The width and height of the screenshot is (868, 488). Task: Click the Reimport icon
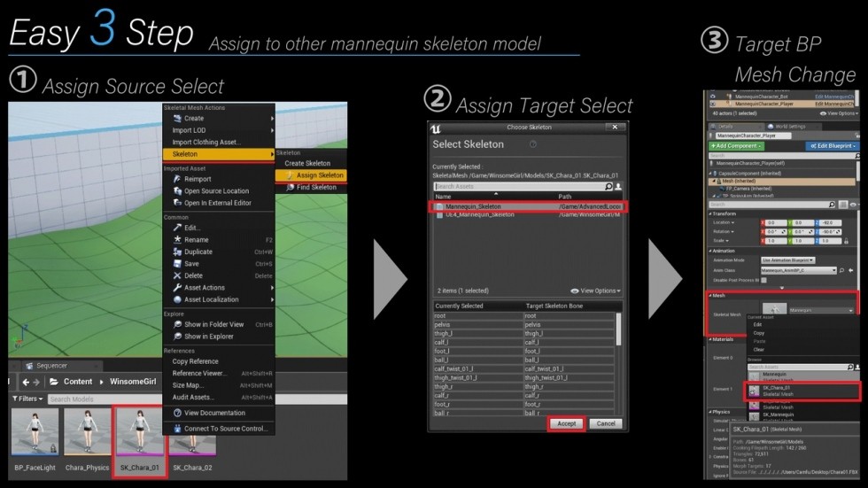177,179
